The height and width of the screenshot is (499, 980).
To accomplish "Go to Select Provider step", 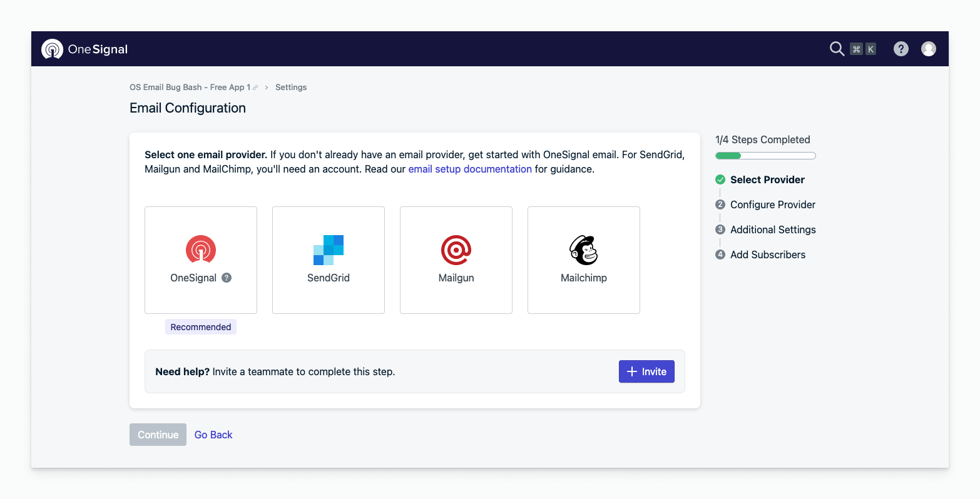I will [767, 179].
